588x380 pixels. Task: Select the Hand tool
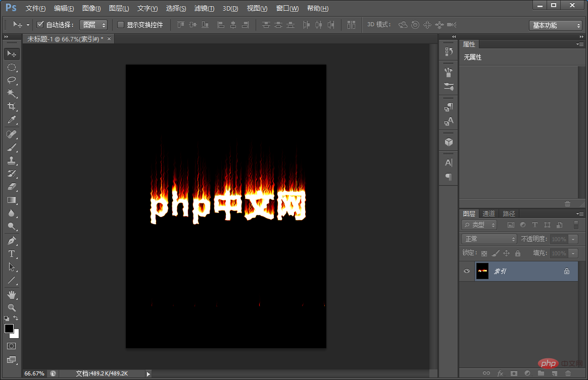click(x=12, y=295)
